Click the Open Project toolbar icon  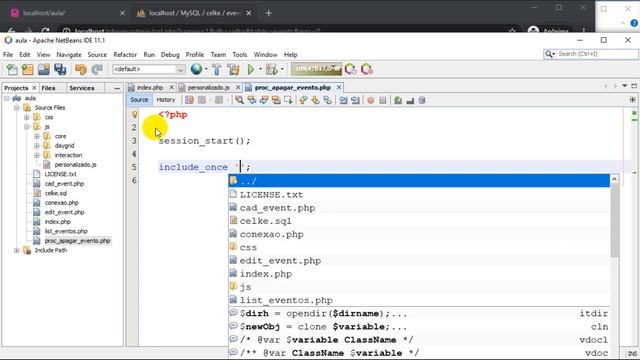pos(44,69)
